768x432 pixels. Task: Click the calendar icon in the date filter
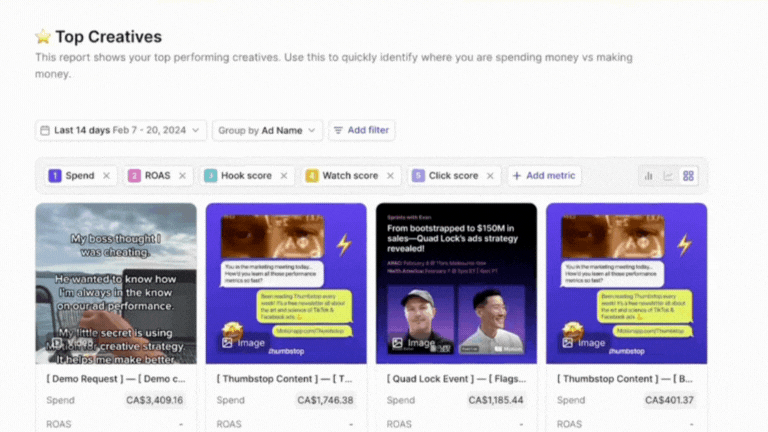[x=45, y=130]
